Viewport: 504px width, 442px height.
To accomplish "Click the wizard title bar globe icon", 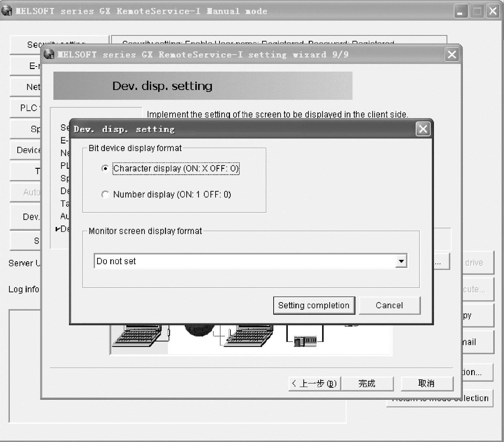I will point(49,55).
